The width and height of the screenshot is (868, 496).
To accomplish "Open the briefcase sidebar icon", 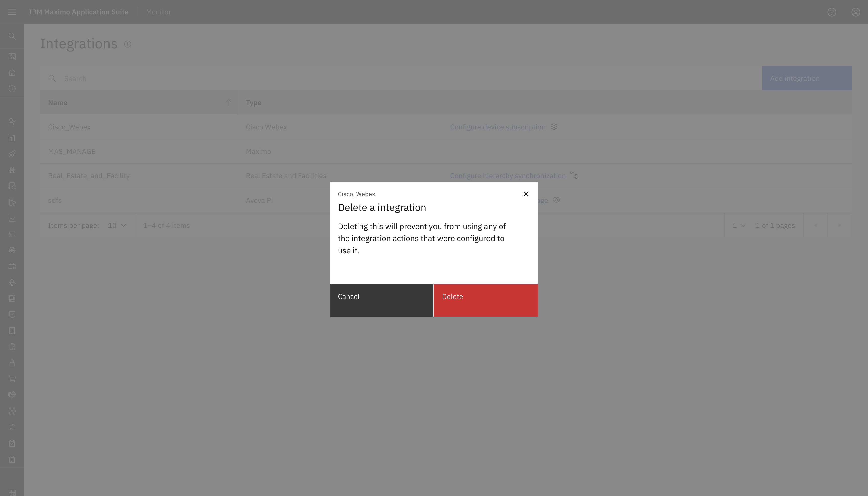I will pos(12,266).
